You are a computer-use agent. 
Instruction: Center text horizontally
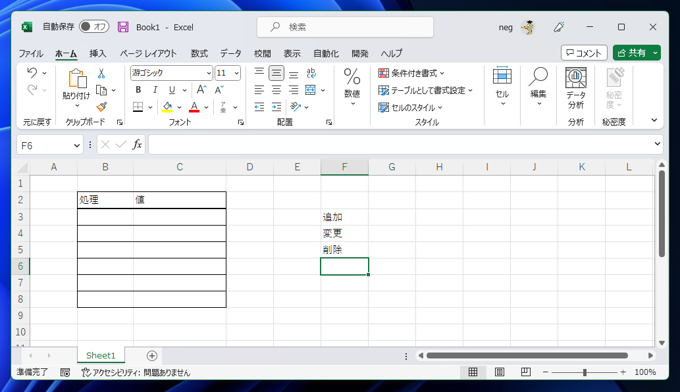click(276, 90)
